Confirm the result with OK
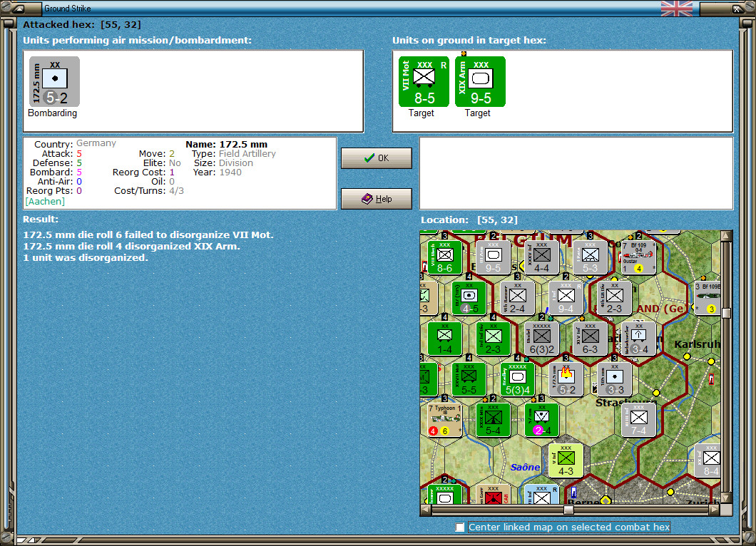756x546 pixels. pos(377,158)
